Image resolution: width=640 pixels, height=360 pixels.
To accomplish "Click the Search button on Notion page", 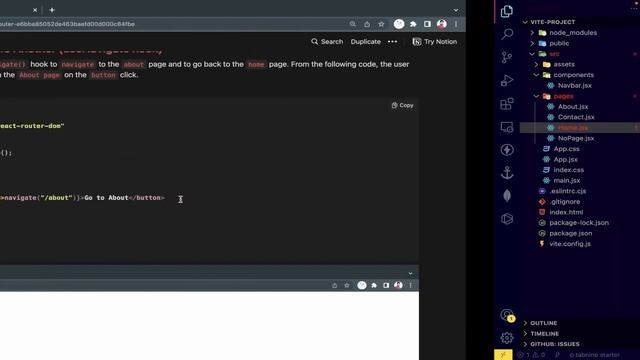I will tap(327, 42).
